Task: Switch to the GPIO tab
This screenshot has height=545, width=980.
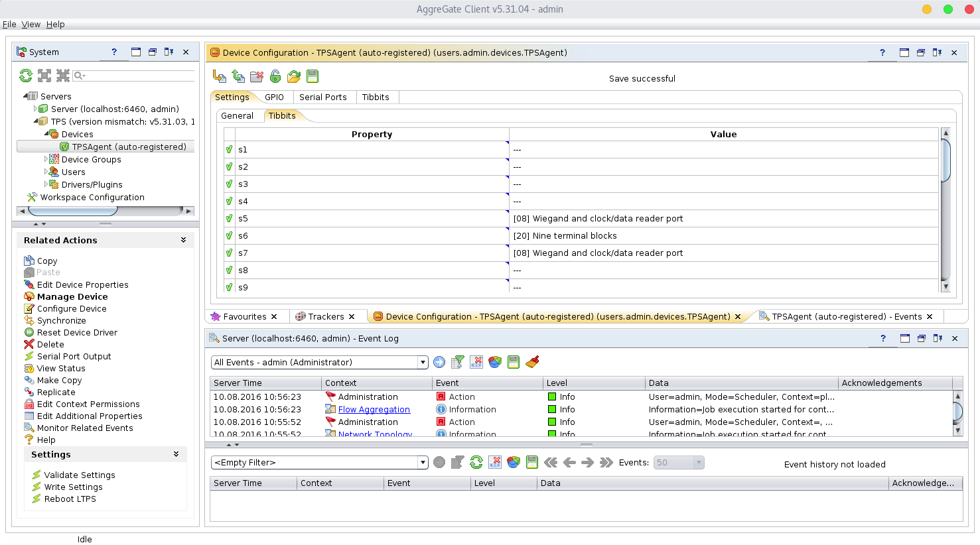Action: coord(274,97)
